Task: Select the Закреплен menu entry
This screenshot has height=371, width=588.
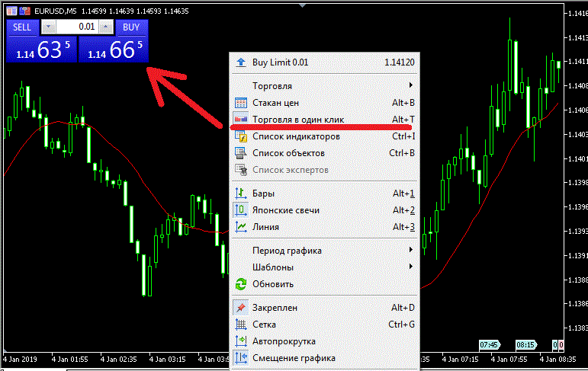Action: point(275,308)
